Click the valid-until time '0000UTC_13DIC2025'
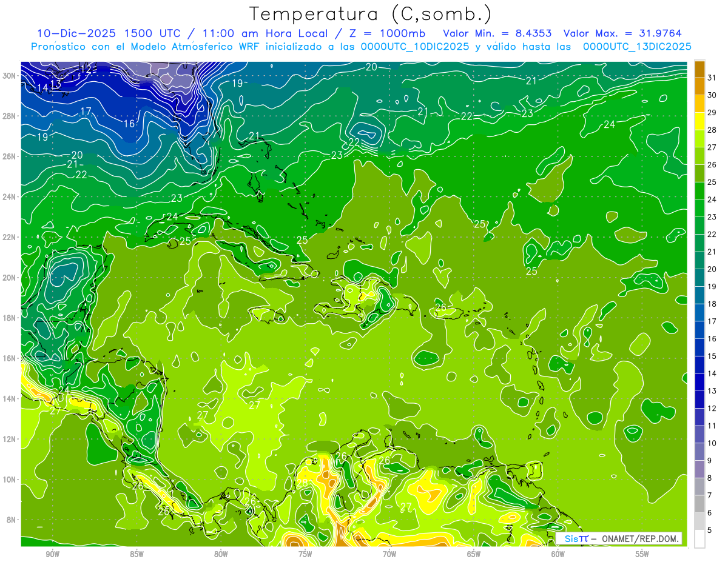 pyautogui.click(x=637, y=47)
